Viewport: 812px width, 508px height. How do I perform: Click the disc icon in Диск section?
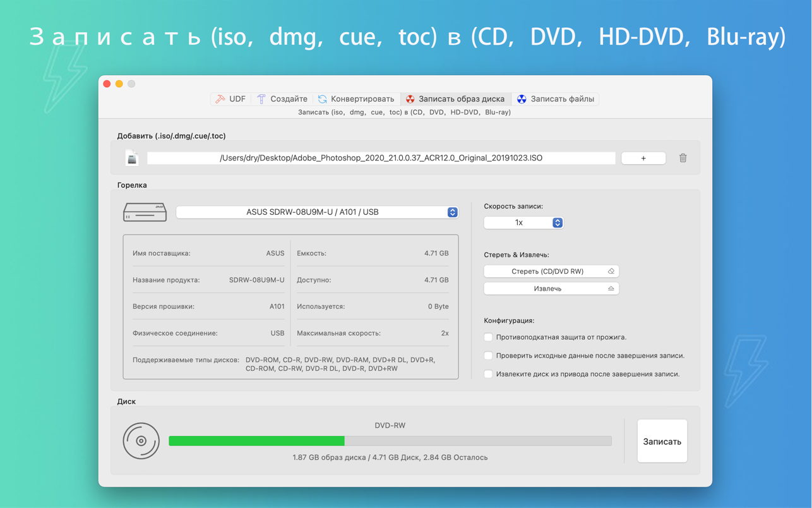coord(141,441)
